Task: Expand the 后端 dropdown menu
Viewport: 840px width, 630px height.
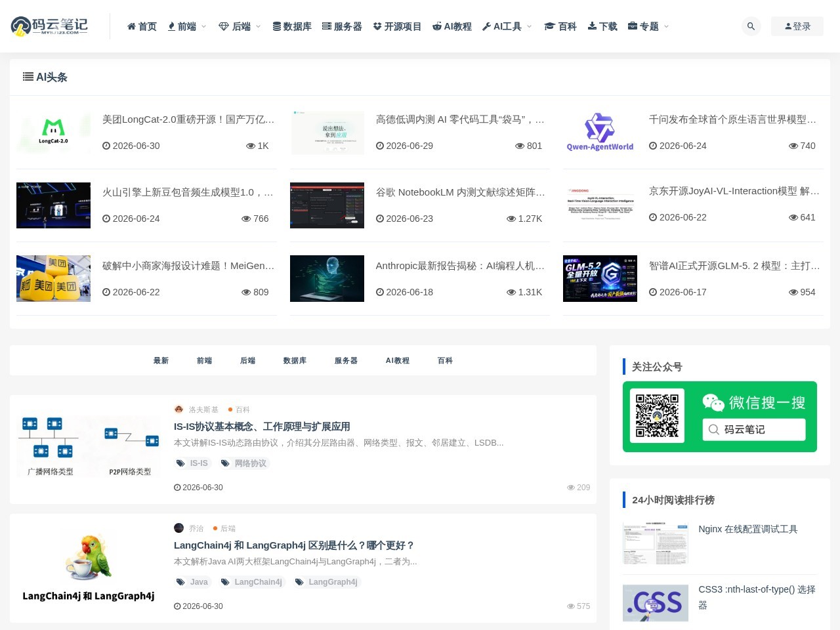Action: point(240,26)
